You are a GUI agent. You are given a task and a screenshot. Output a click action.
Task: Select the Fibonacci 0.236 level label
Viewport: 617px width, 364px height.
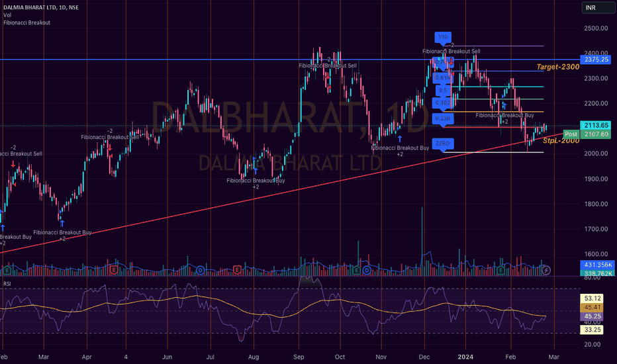(x=443, y=118)
